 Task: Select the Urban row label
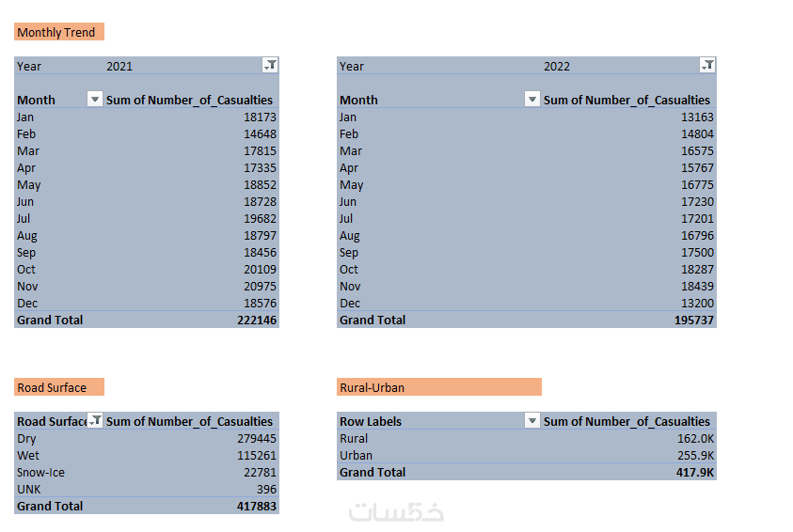pyautogui.click(x=356, y=456)
